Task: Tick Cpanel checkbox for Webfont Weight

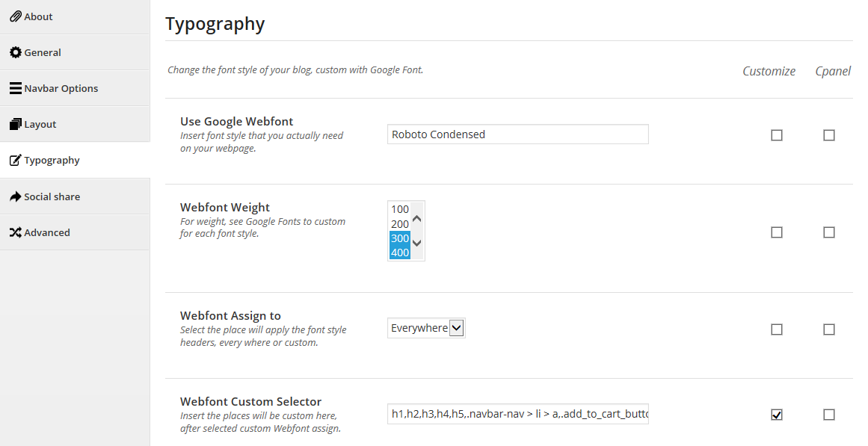Action: (x=828, y=232)
